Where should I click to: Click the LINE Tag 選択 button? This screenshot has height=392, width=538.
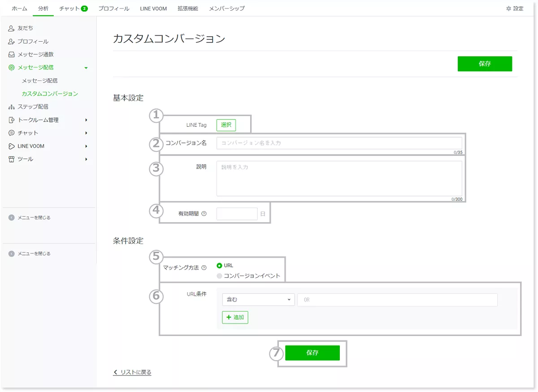point(226,125)
